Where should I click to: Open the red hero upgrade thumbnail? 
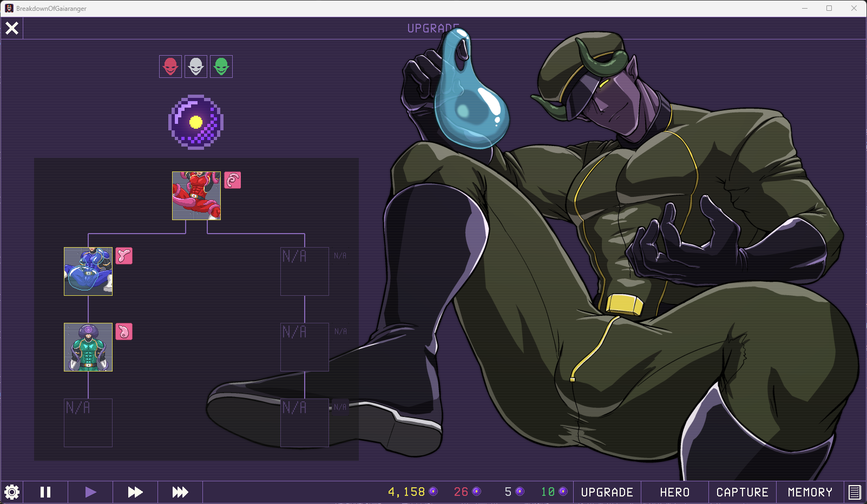pyautogui.click(x=196, y=196)
